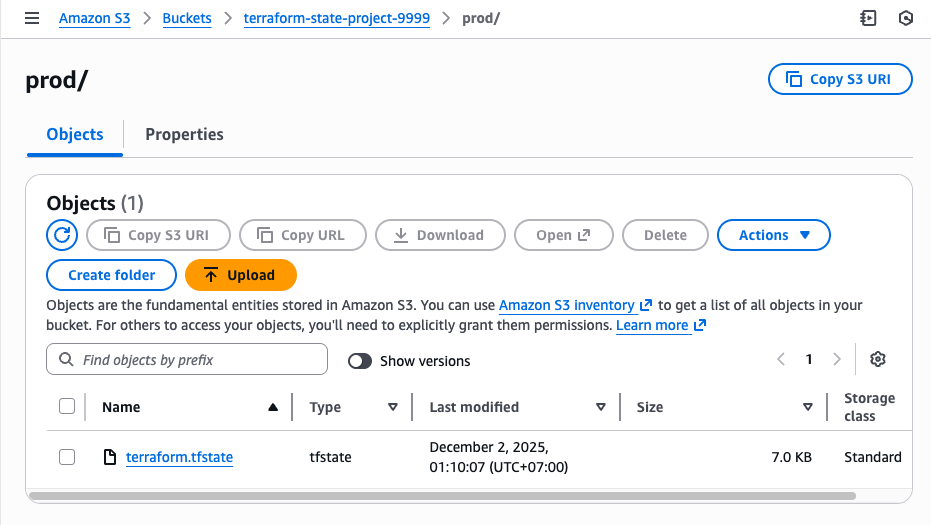Toggle the Show versions switch
The image size is (931, 525).
coord(360,361)
